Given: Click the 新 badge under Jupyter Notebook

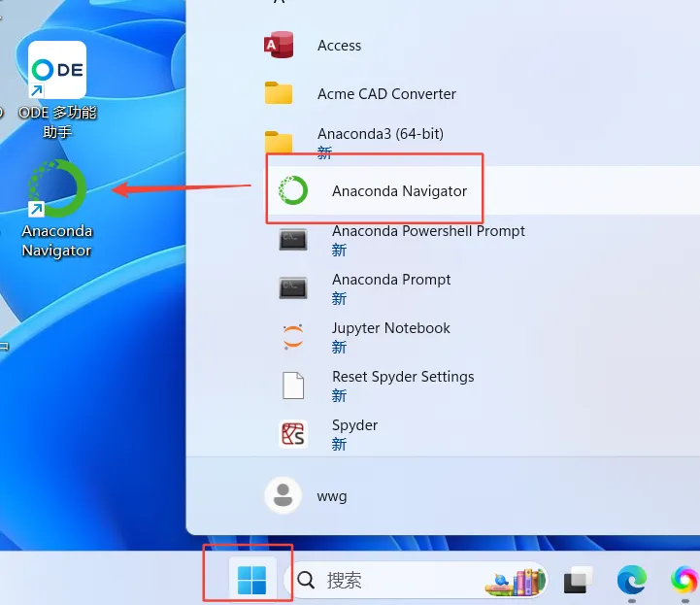Looking at the screenshot, I should pos(339,347).
